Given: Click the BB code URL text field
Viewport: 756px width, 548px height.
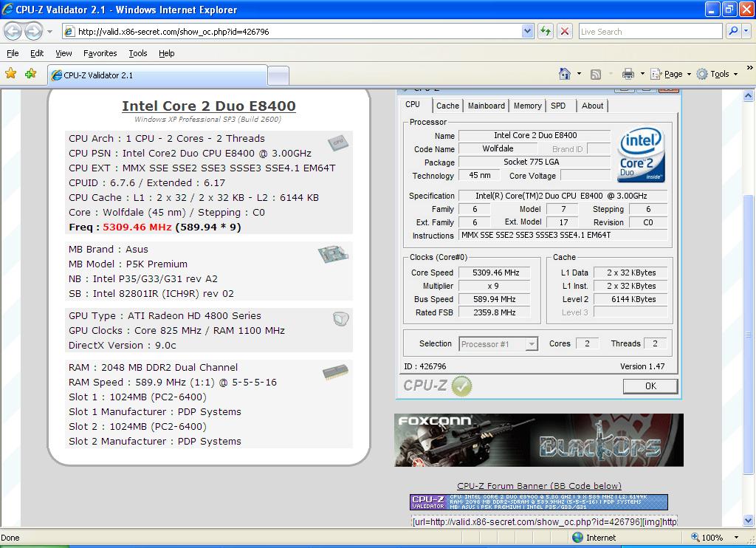Looking at the screenshot, I should coord(544,521).
